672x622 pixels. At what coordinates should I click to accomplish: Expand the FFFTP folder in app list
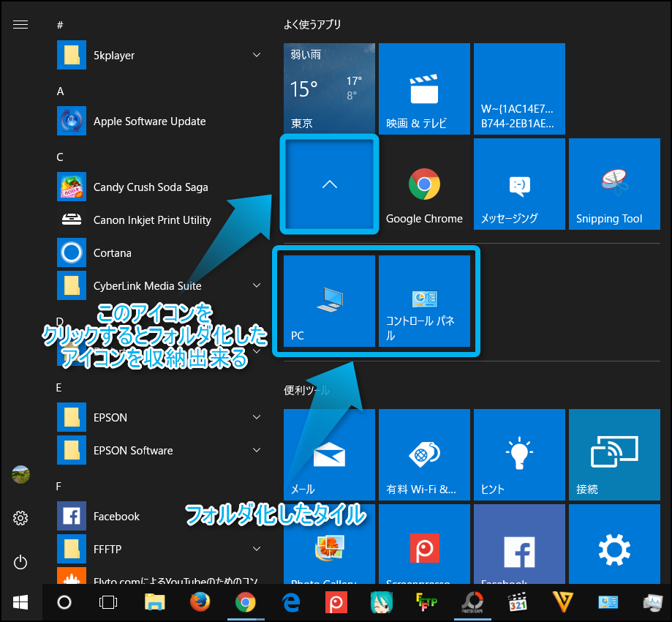[257, 549]
